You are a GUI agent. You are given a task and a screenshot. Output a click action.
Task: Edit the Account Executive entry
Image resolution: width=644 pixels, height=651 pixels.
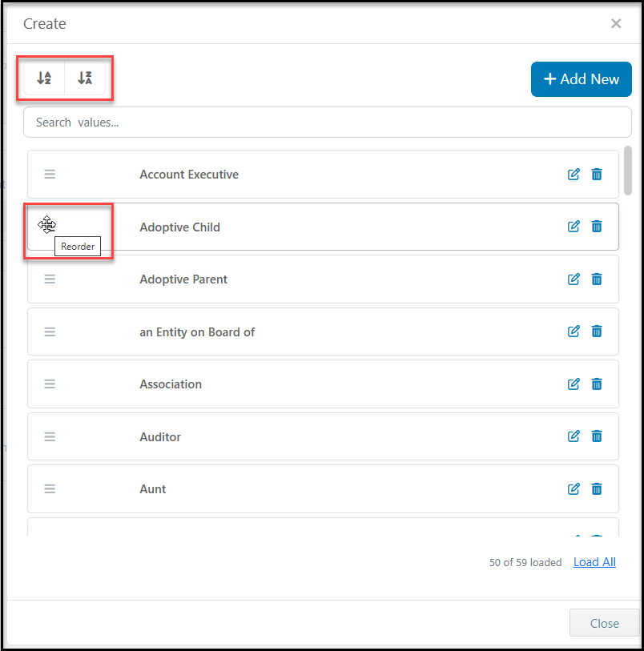pos(574,175)
